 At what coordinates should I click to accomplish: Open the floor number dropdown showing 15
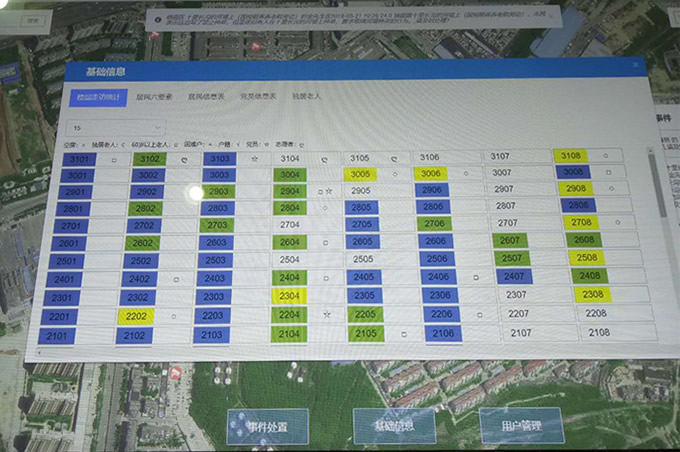click(115, 129)
